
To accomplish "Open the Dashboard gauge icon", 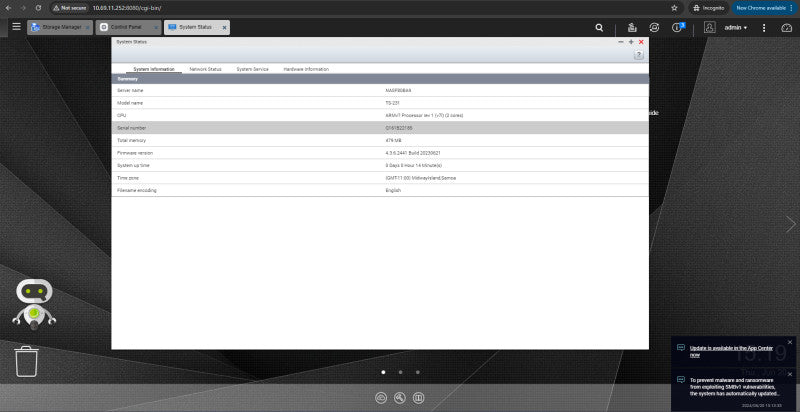I will pyautogui.click(x=786, y=28).
